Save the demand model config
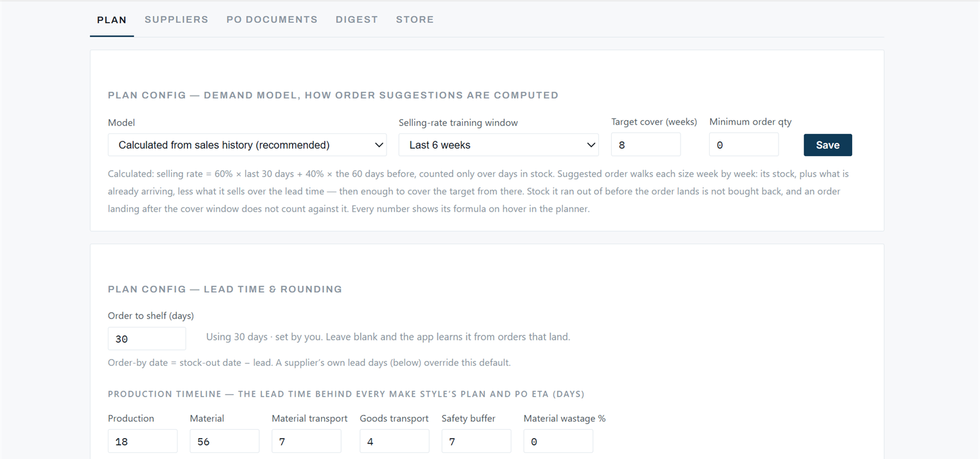The image size is (980, 459). [827, 145]
